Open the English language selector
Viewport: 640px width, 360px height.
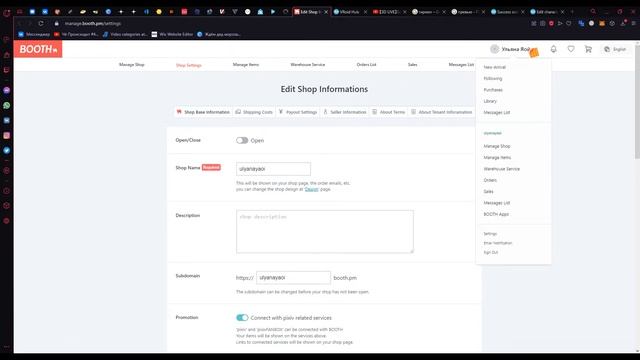(616, 49)
